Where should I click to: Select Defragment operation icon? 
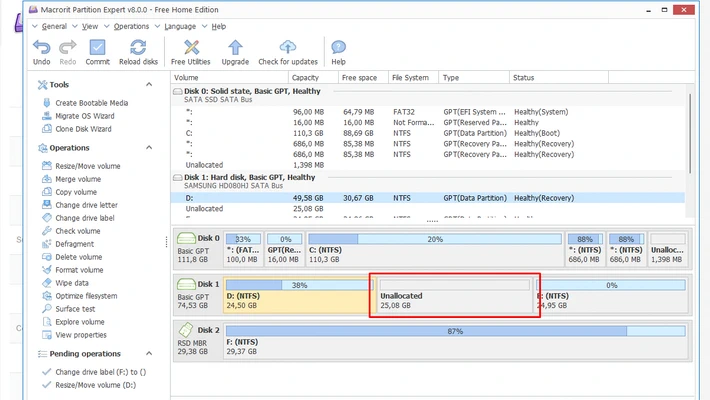click(46, 244)
